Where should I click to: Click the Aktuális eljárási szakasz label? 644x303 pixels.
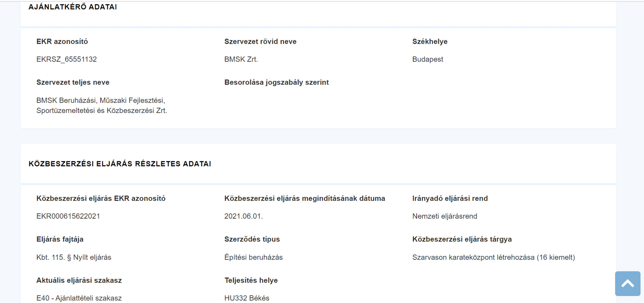point(79,280)
